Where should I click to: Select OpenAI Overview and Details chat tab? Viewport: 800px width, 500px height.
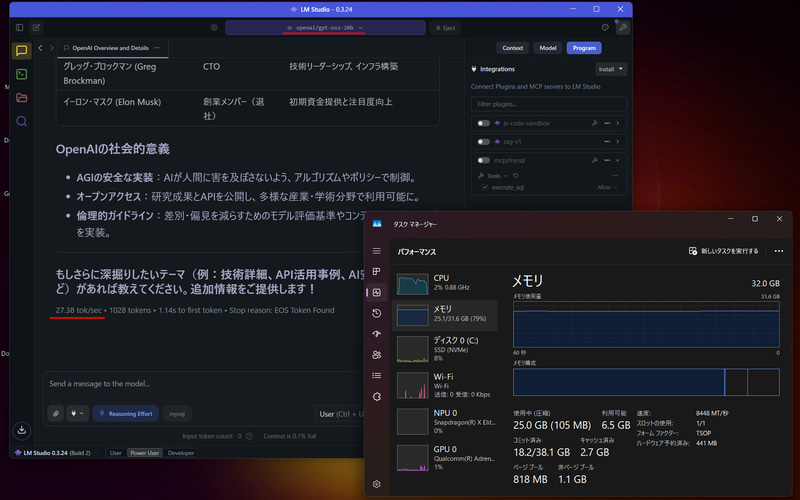[110, 48]
